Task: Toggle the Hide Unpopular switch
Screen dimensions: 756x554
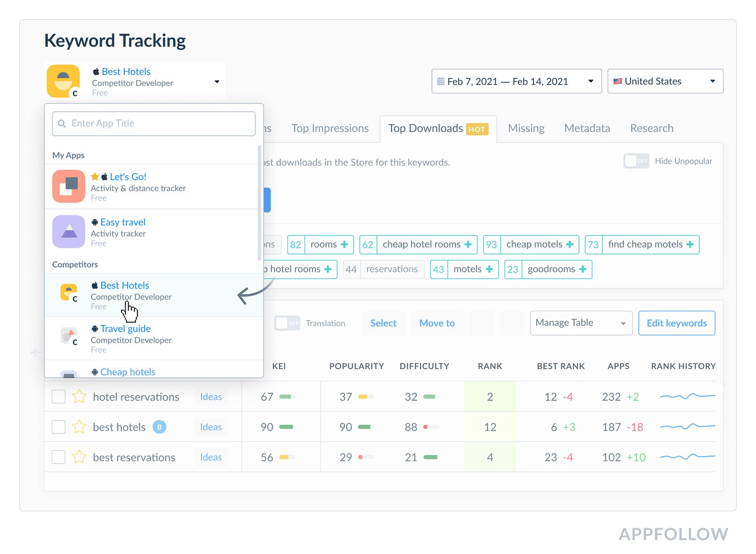Action: tap(636, 161)
